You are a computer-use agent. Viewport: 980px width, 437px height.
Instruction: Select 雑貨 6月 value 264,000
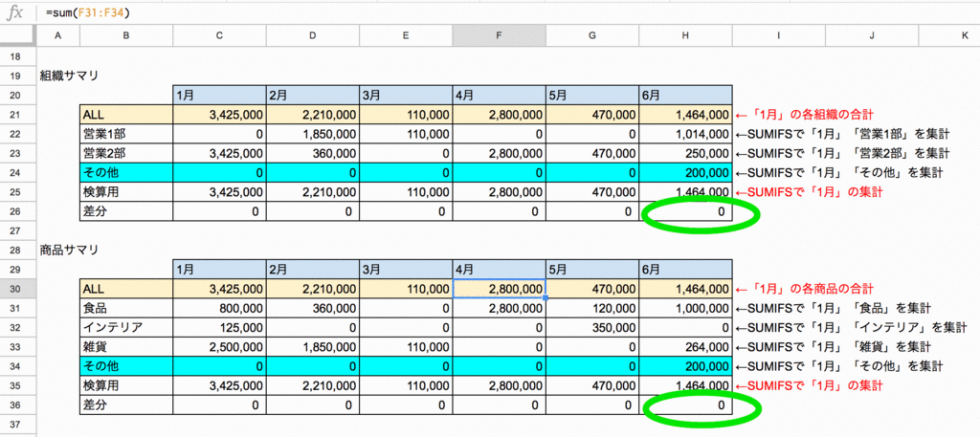pos(685,347)
